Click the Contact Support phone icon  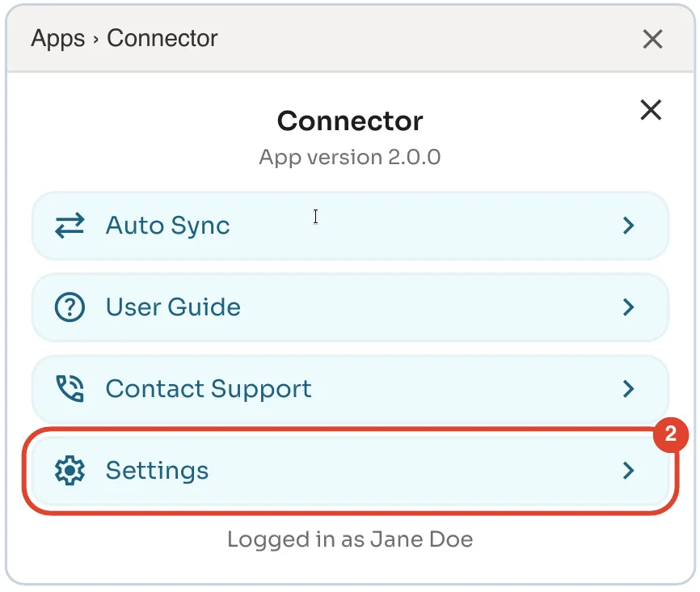tap(70, 388)
